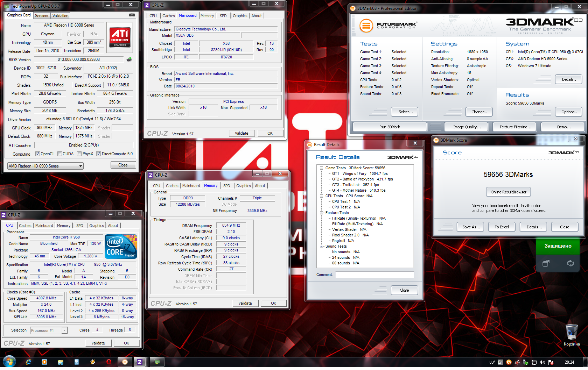
Task: Click the Intel Core i7 logo in CPU-Z
Action: coord(121,247)
